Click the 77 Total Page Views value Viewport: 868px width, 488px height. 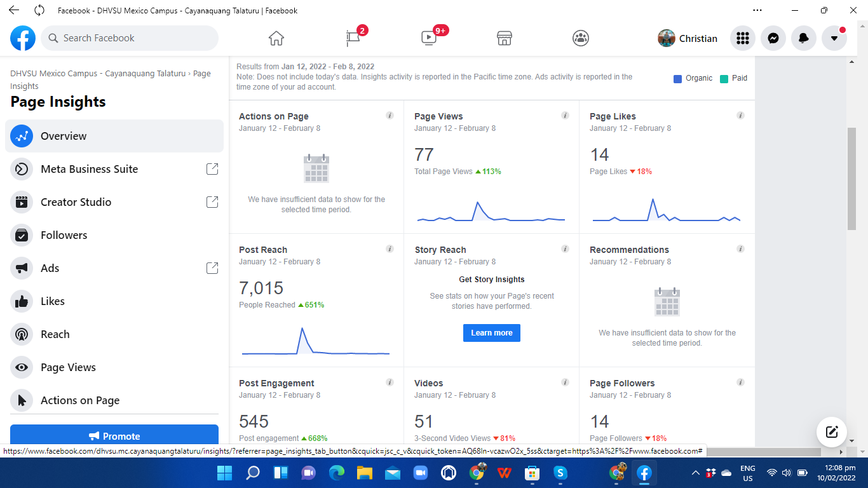(x=424, y=154)
